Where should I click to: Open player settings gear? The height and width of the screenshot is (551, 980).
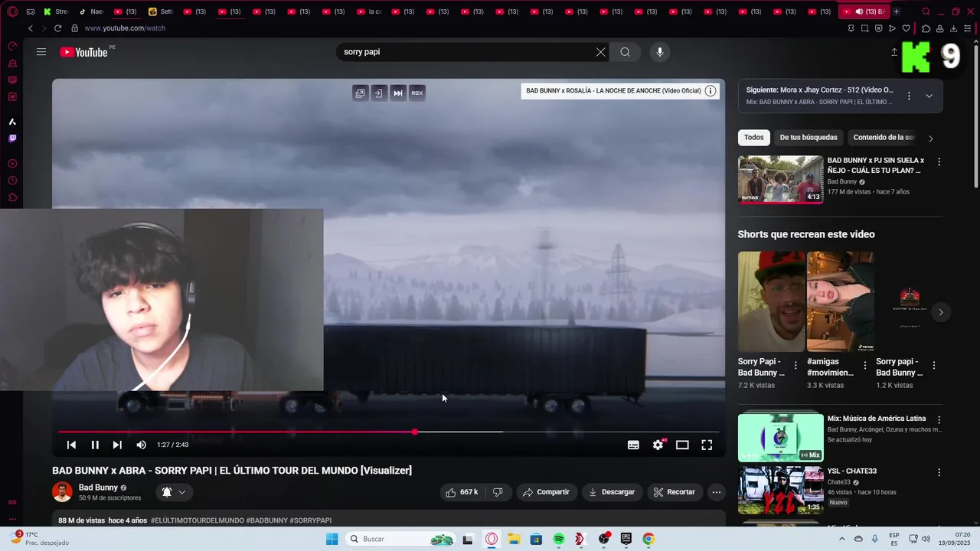click(658, 445)
